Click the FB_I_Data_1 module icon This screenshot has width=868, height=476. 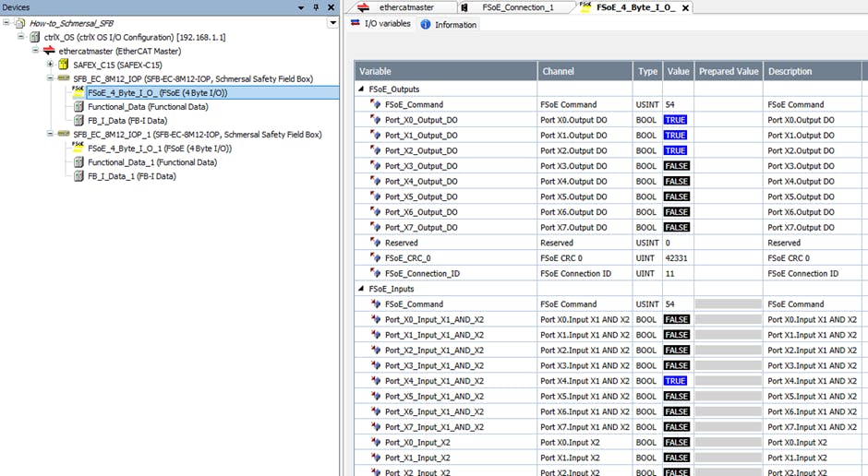point(78,176)
